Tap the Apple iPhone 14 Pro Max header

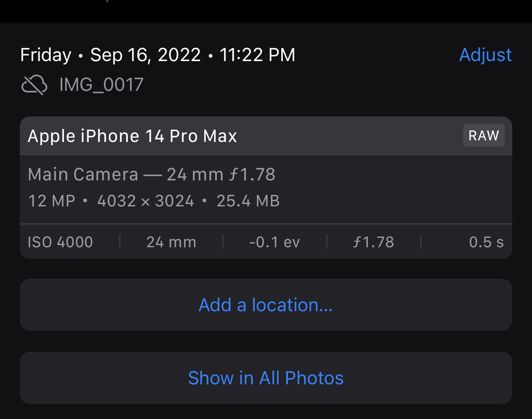pyautogui.click(x=132, y=136)
